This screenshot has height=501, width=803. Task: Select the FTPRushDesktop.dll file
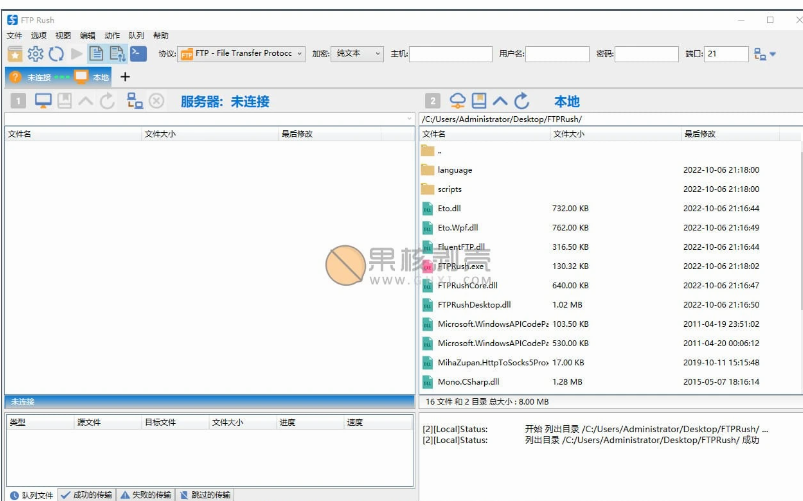tap(609, 305)
